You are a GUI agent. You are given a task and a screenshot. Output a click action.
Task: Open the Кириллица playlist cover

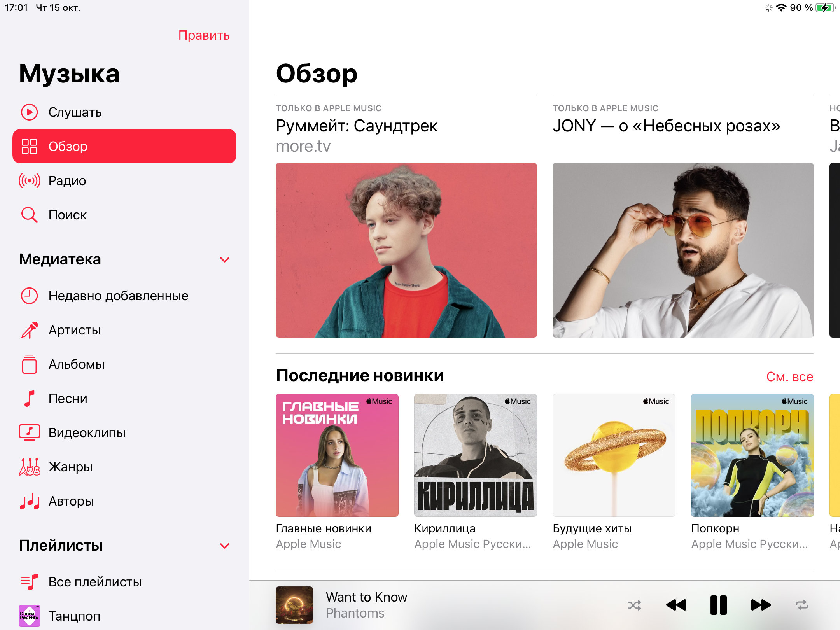click(475, 455)
